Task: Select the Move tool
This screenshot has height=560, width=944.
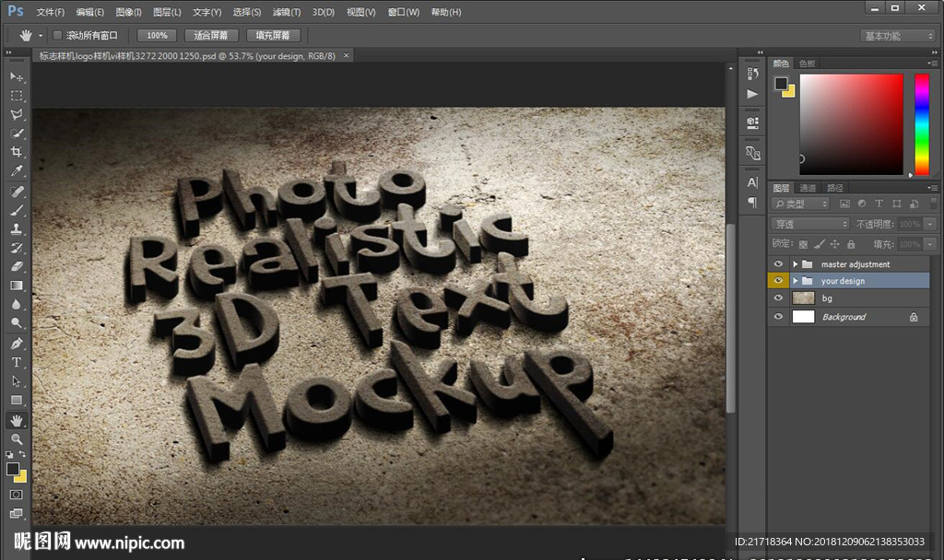Action: click(17, 76)
